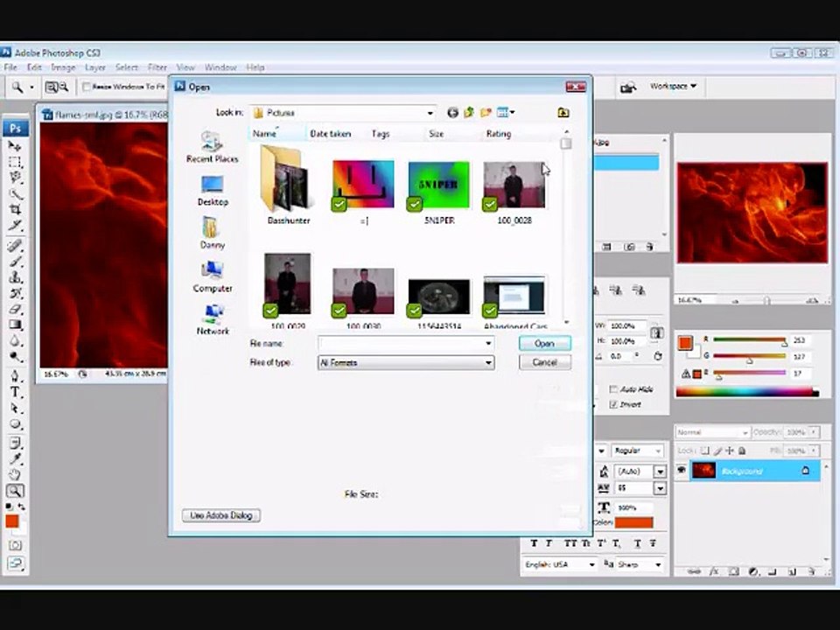Open the Workspace dropdown
The width and height of the screenshot is (840, 630).
[673, 86]
